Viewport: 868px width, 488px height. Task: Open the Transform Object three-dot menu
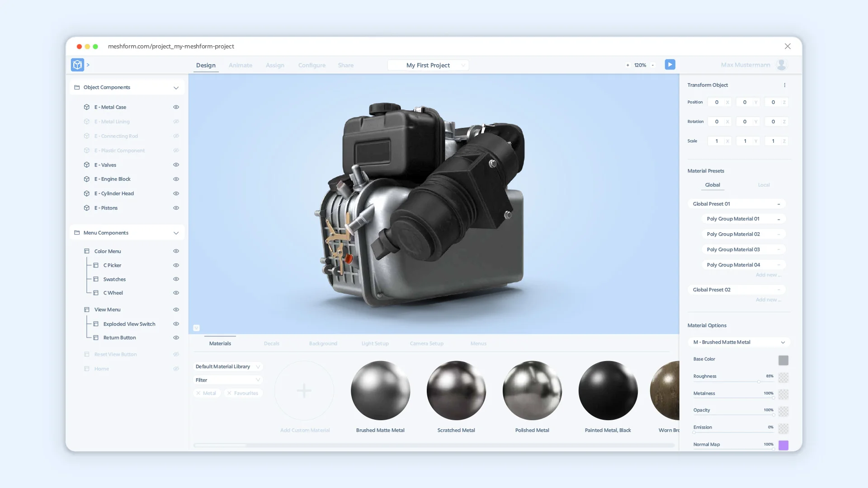point(784,85)
